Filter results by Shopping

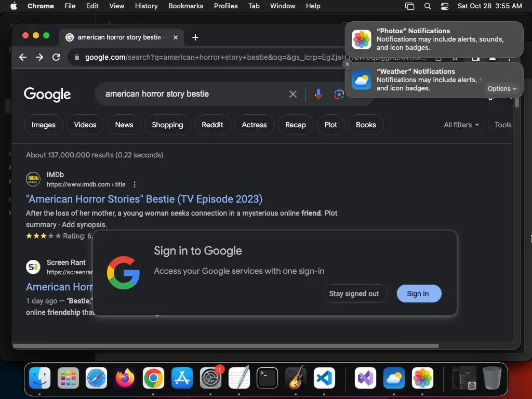(x=167, y=125)
